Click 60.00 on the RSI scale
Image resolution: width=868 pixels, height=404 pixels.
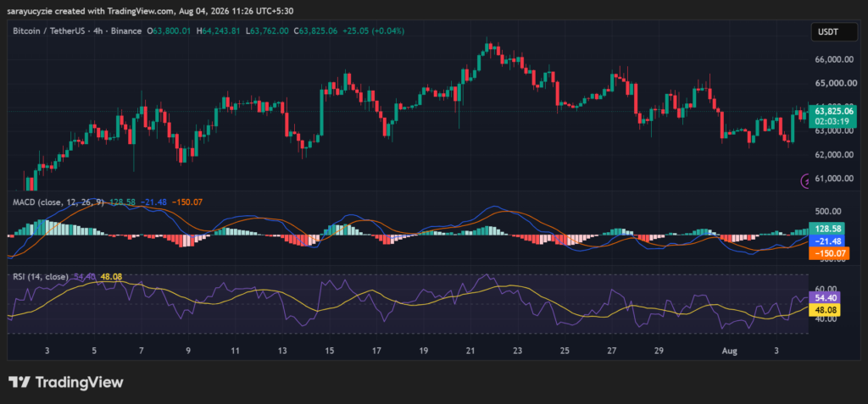(824, 288)
